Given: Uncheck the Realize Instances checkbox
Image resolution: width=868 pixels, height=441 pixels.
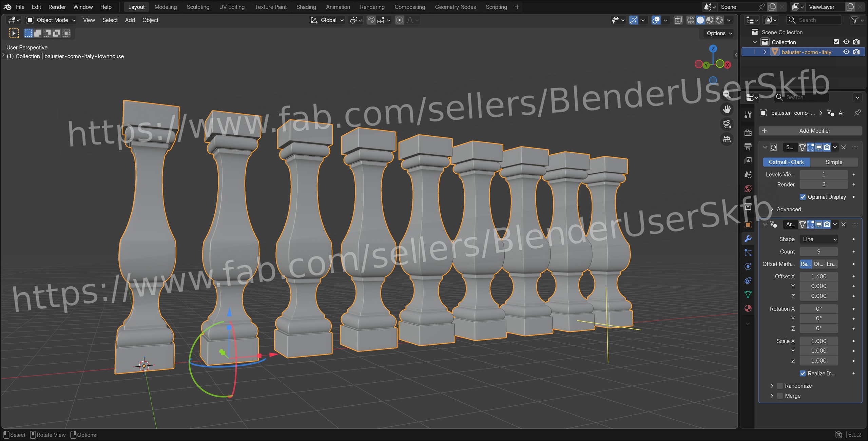Looking at the screenshot, I should [803, 373].
